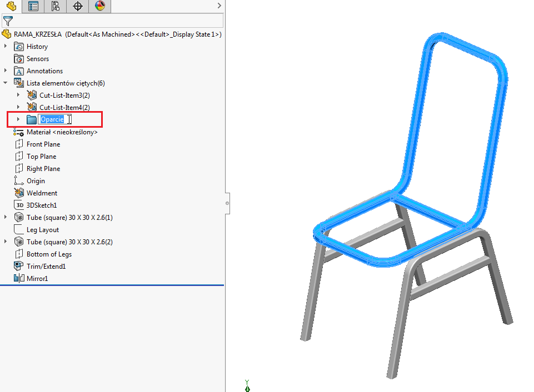Click the Top Plane icon
The width and height of the screenshot is (534, 392).
(x=19, y=157)
